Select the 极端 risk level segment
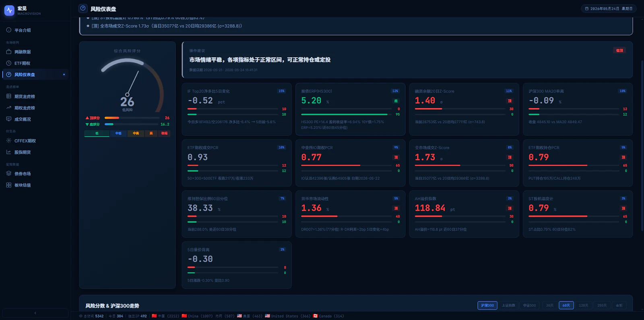The image size is (644, 320). [x=164, y=133]
